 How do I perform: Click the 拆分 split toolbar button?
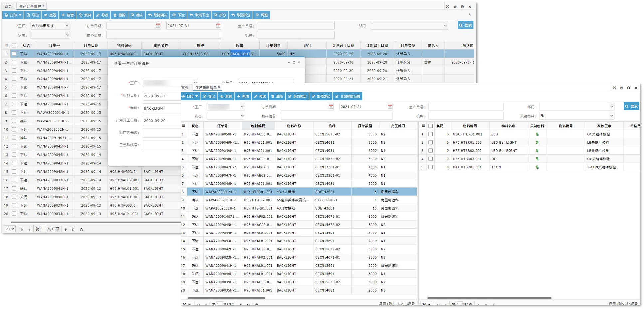(220, 15)
